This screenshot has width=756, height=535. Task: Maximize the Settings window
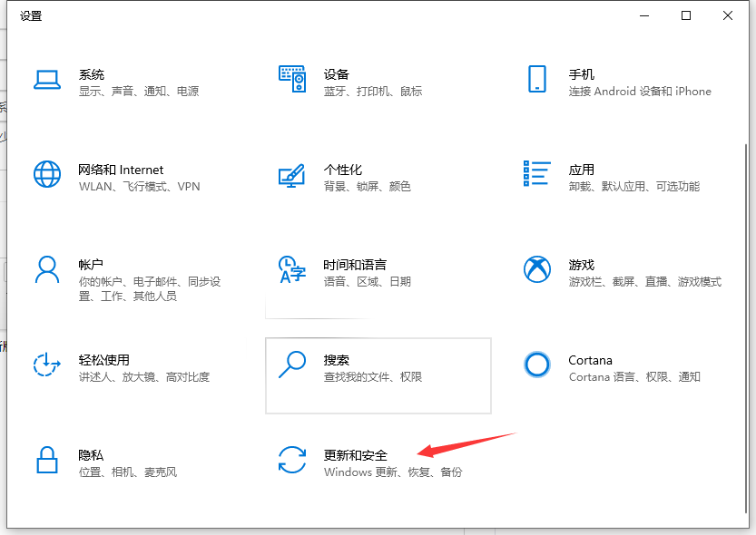(686, 15)
